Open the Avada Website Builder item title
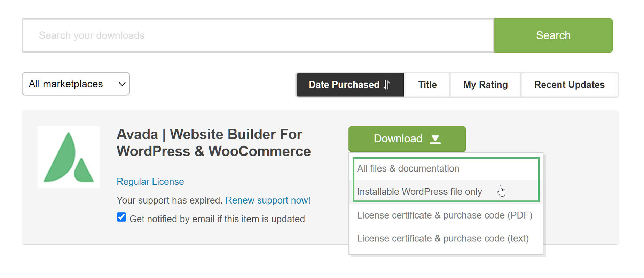 tap(213, 143)
